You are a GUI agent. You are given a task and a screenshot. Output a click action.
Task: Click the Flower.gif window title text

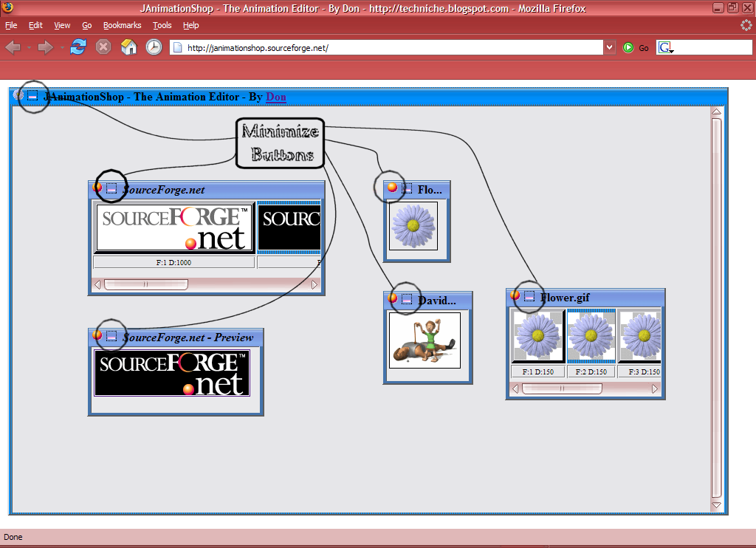click(565, 298)
